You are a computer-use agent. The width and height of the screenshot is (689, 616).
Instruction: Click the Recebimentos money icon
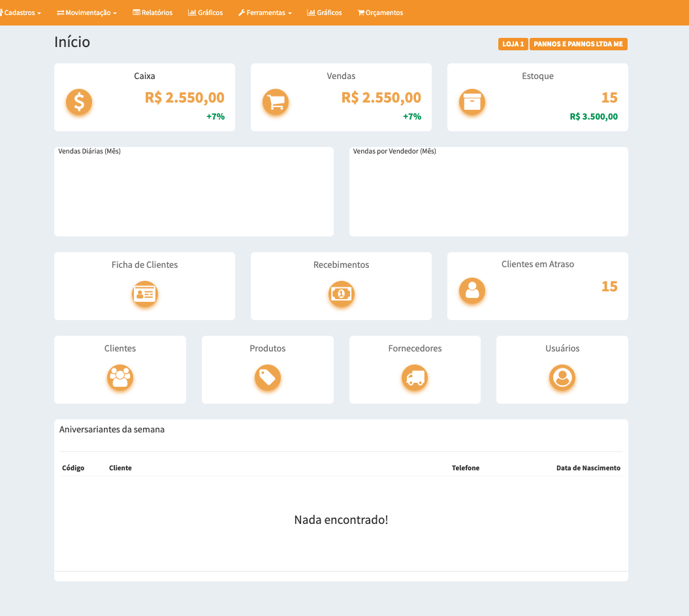[341, 294]
